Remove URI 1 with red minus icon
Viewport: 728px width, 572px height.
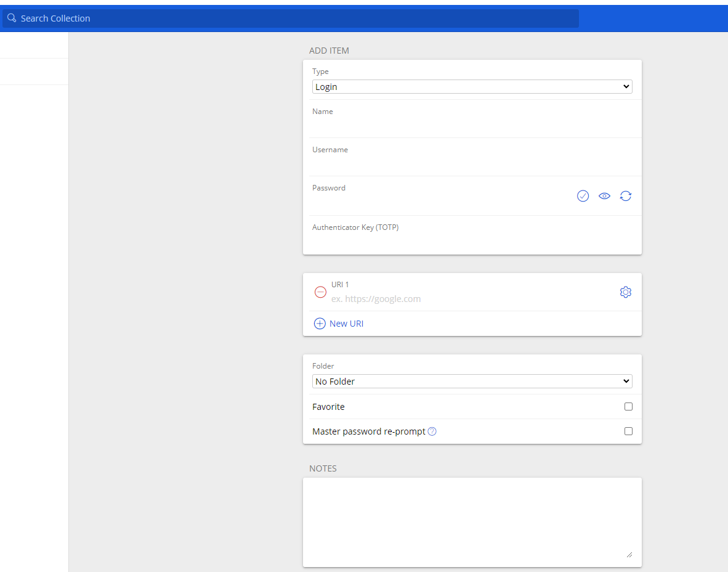[x=320, y=292]
